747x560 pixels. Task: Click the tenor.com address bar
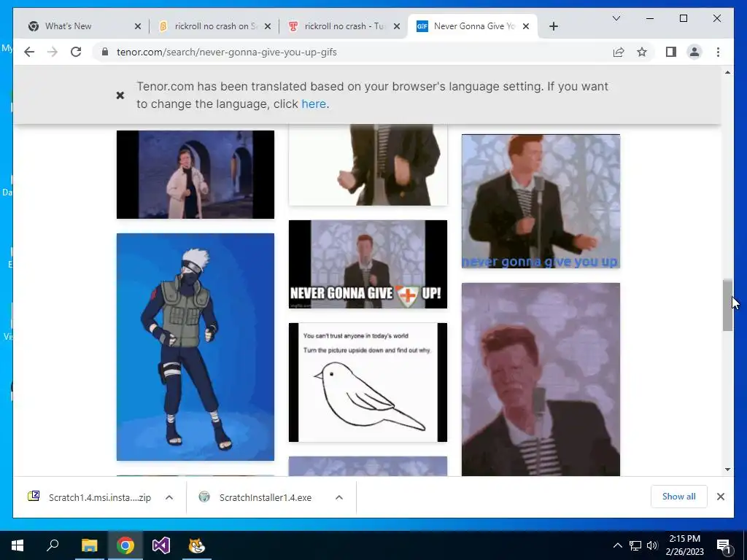[x=352, y=52]
